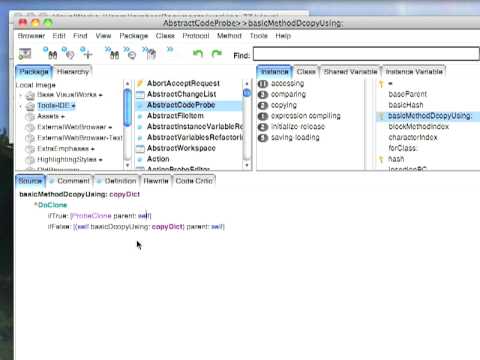Click the double-arrow clipboard toolbar icon
The width and height of the screenshot is (480, 360).
pyautogui.click(x=149, y=53)
